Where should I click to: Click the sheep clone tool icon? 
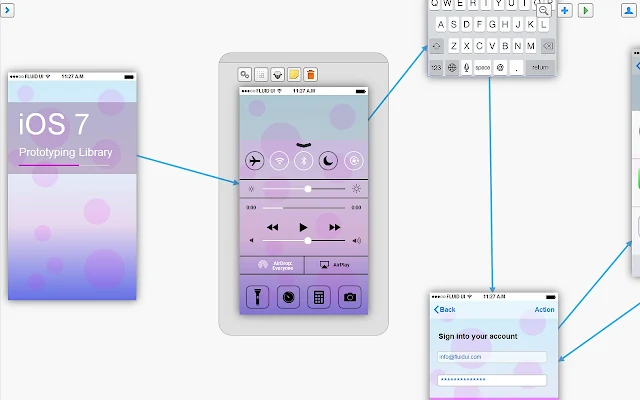(x=278, y=75)
